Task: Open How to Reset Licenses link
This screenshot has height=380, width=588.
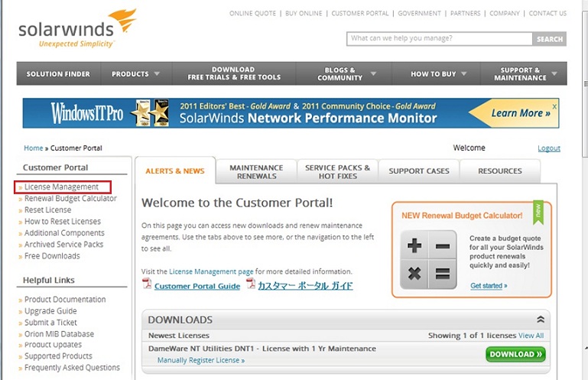Action: 63,221
